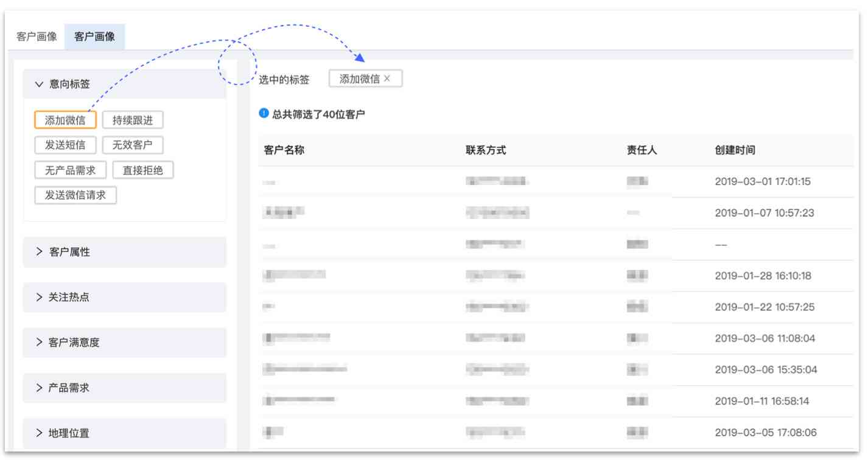This screenshot has height=460, width=868.
Task: Select the 2019-01-22 10:57:25 creation time cell
Action: tap(765, 307)
